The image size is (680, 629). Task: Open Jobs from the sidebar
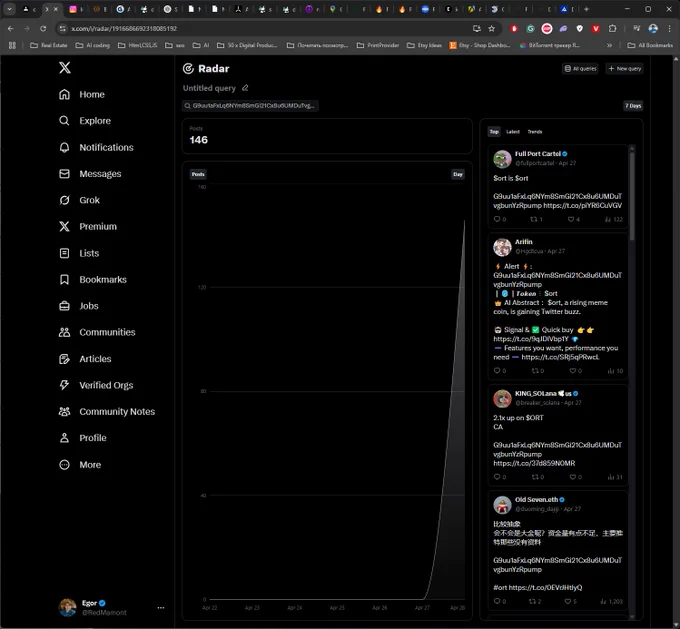(x=79, y=306)
